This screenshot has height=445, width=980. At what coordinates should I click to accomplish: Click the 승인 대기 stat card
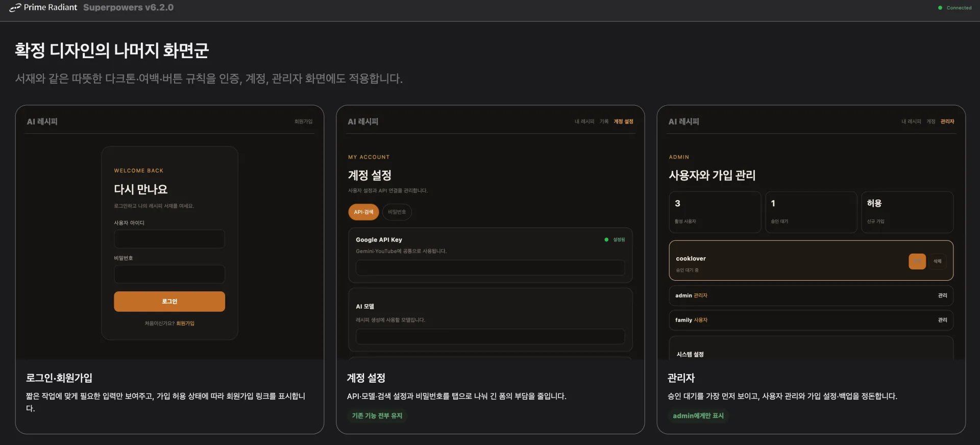coord(811,212)
